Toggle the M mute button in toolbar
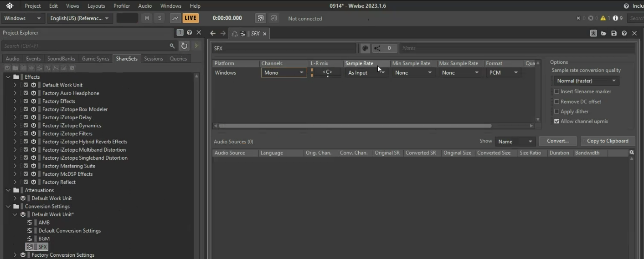644x259 pixels. pyautogui.click(x=147, y=18)
